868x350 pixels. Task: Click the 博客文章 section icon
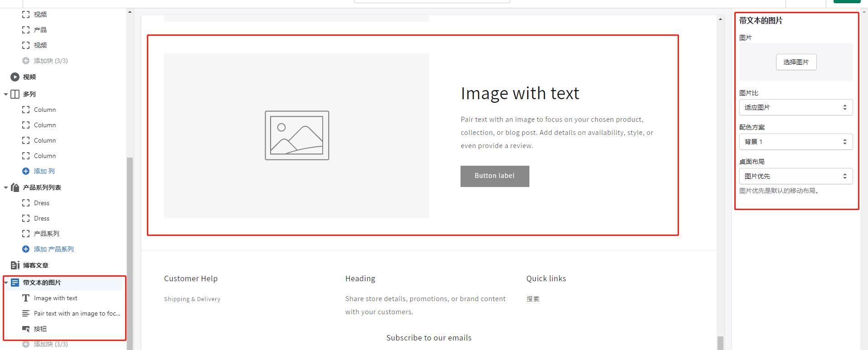(15, 265)
